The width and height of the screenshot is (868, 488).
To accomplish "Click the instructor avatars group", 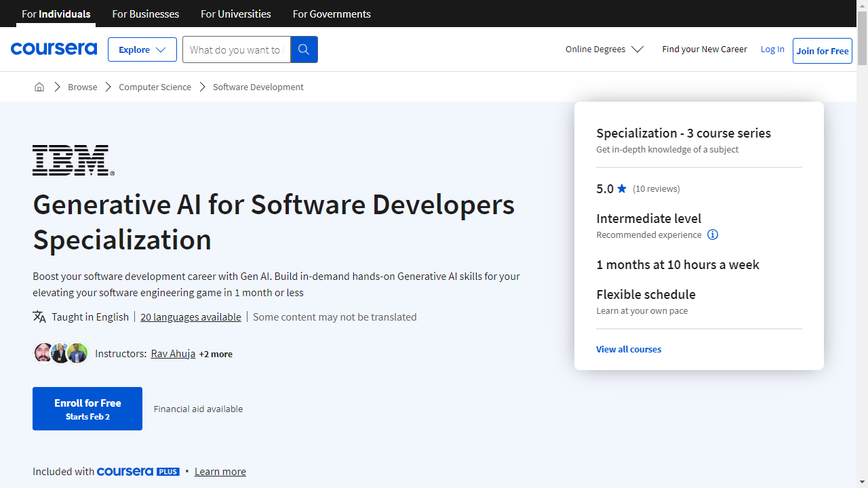I will (61, 353).
